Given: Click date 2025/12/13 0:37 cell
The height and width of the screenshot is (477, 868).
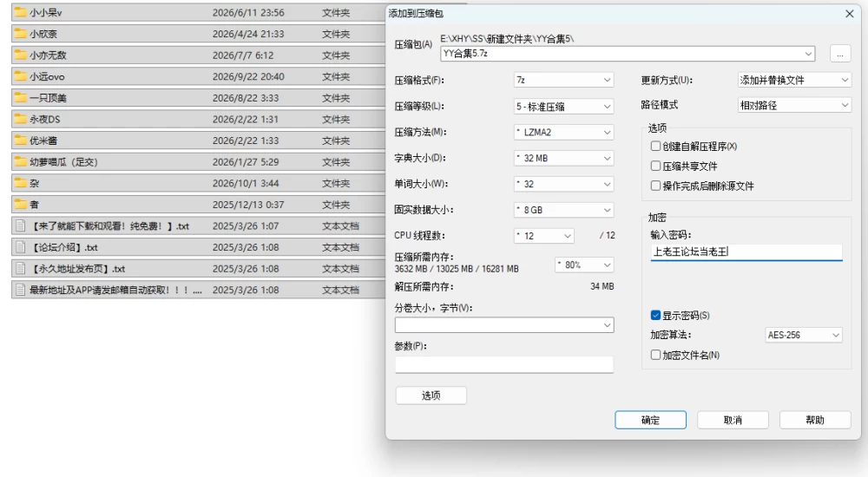Looking at the screenshot, I should (248, 205).
